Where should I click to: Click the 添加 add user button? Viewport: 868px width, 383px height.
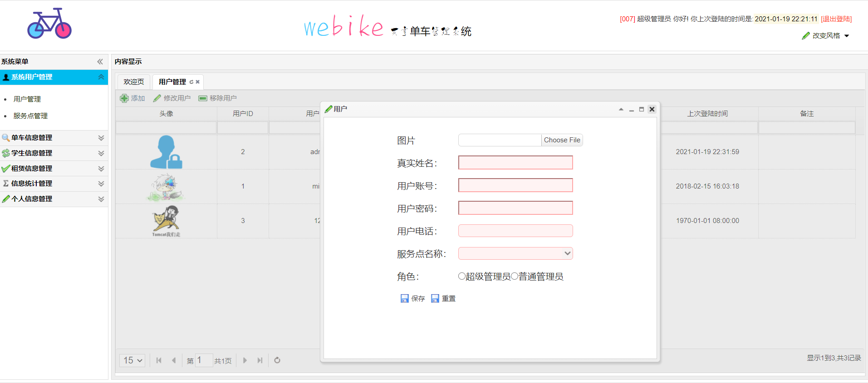[132, 98]
